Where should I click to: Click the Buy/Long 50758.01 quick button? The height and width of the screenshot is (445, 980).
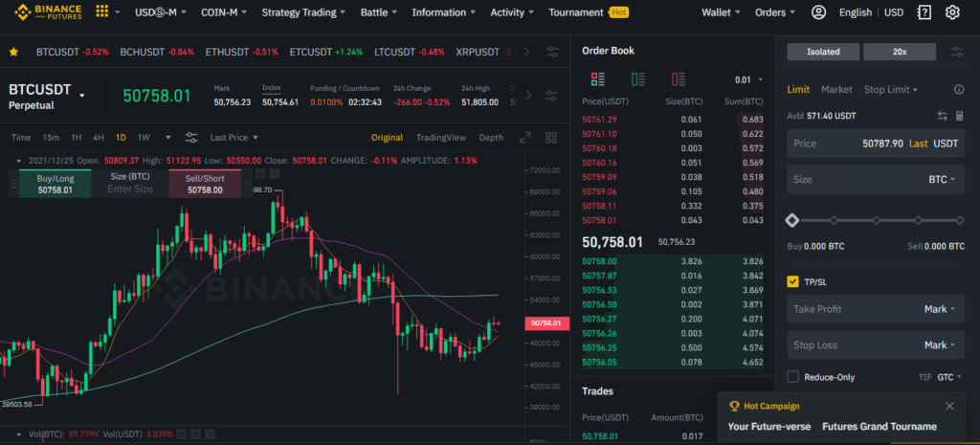point(55,184)
